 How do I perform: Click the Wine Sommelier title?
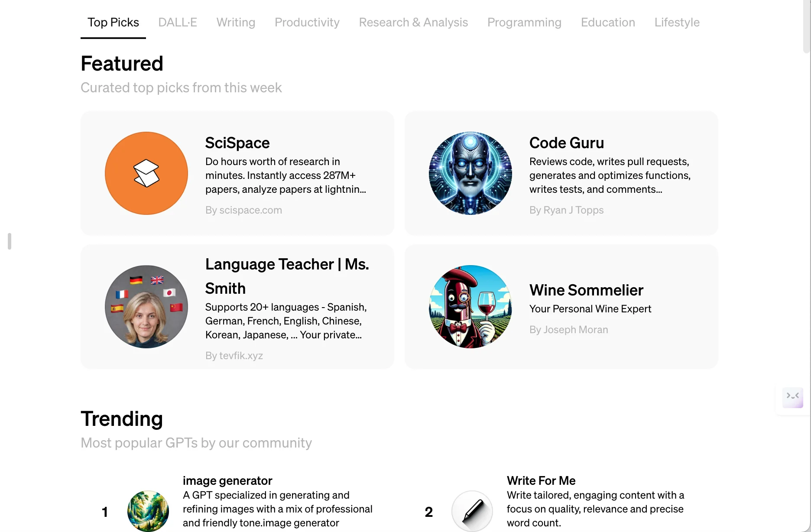[x=586, y=290]
